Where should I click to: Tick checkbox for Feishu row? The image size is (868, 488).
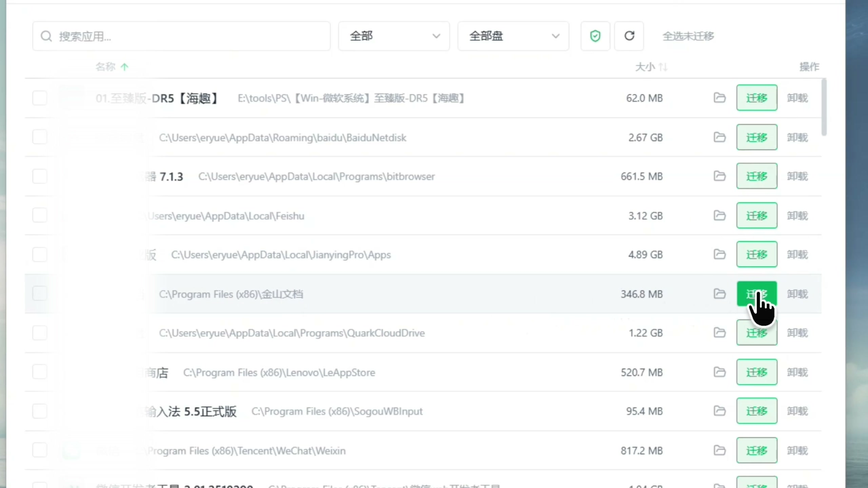point(40,215)
